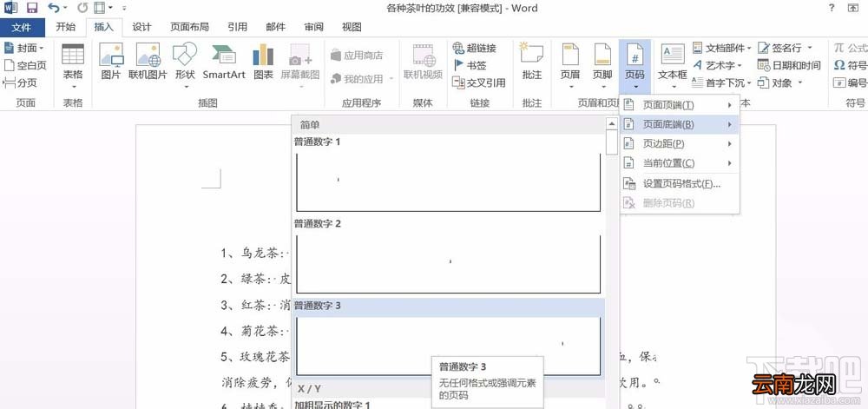Click the Number (编号) button
Viewport: 868px width, 409px height.
pyautogui.click(x=851, y=83)
